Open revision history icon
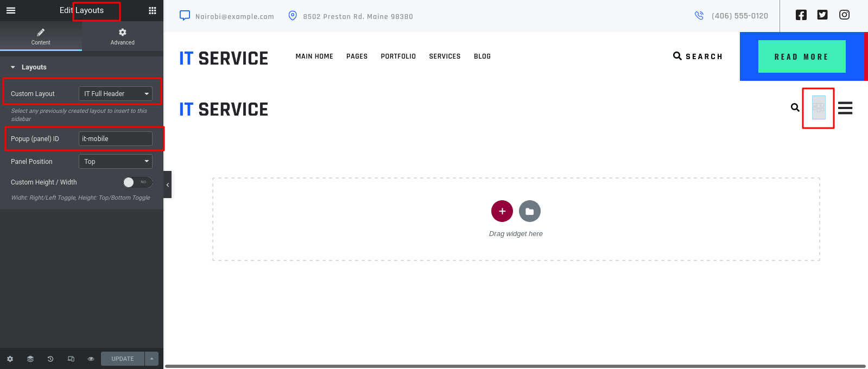This screenshot has height=369, width=868. (50, 359)
